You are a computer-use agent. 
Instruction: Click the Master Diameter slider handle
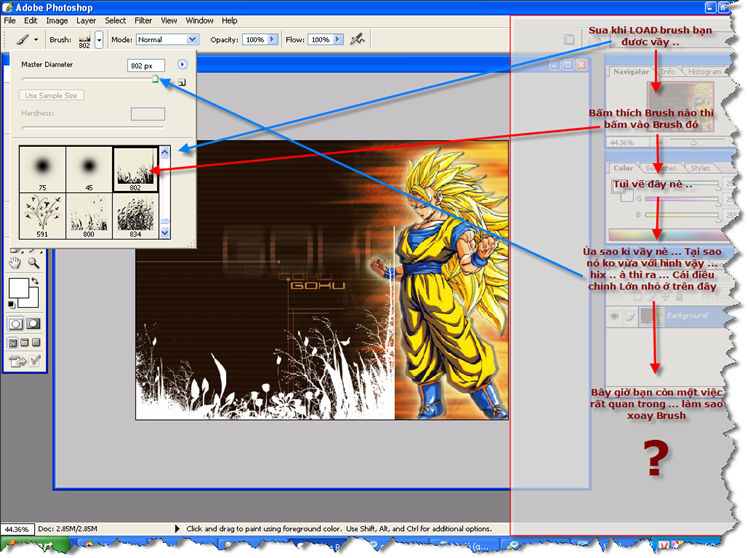coord(155,79)
